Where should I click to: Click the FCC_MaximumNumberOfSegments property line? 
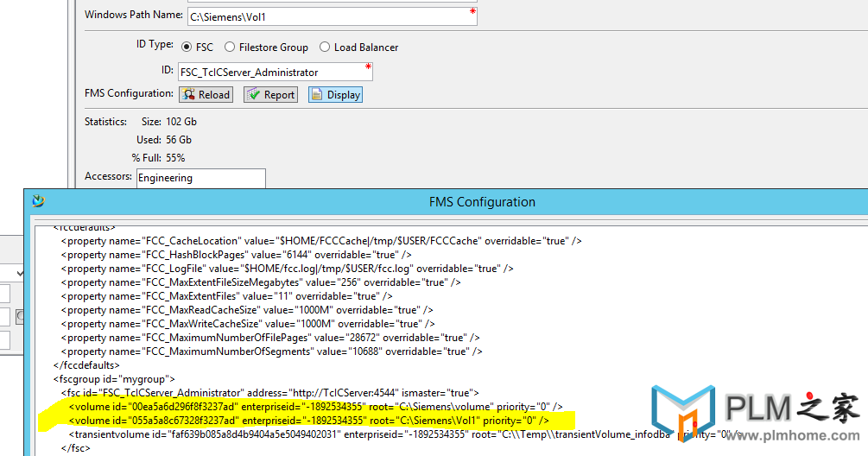click(x=272, y=351)
